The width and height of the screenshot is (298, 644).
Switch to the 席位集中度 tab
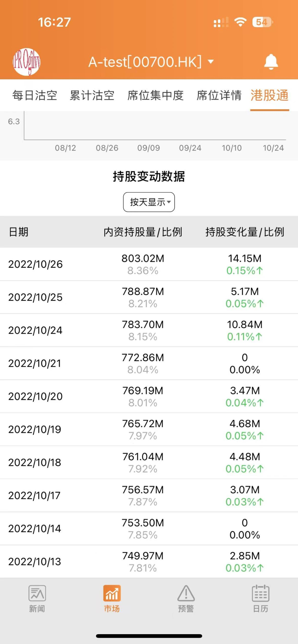tap(155, 95)
